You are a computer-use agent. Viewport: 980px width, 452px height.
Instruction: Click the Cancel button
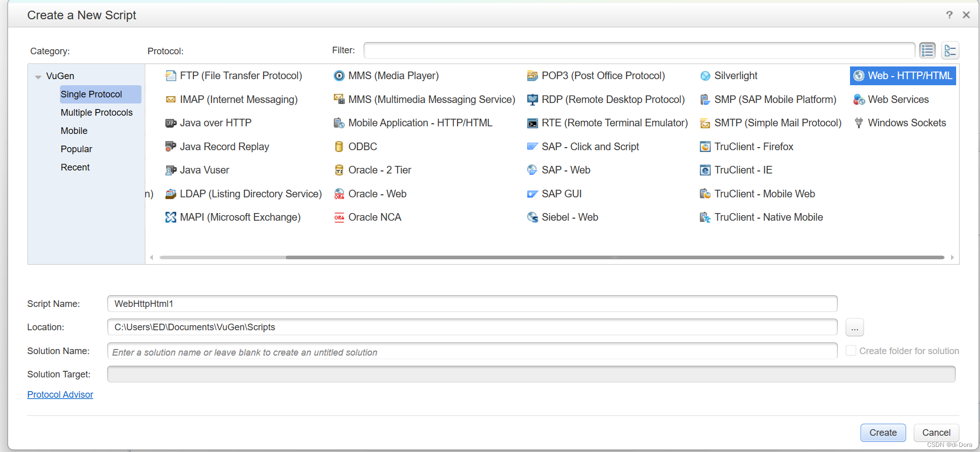[936, 433]
